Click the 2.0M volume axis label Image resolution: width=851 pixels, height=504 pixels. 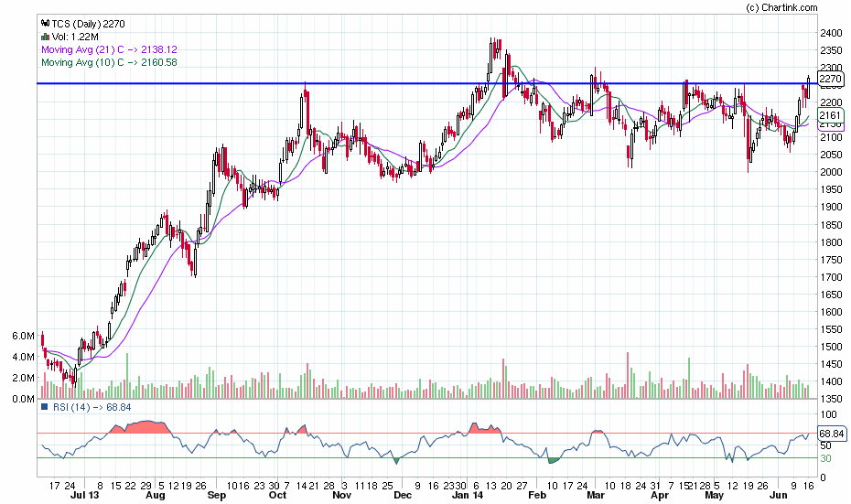click(x=24, y=378)
